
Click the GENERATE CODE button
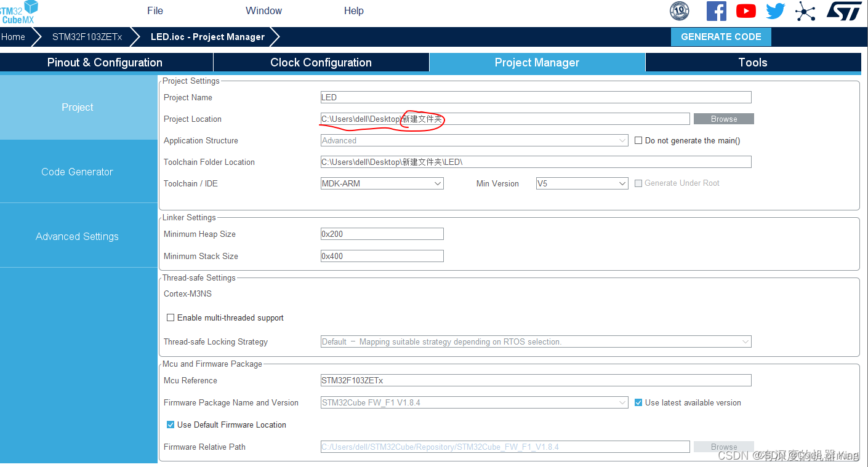click(721, 37)
